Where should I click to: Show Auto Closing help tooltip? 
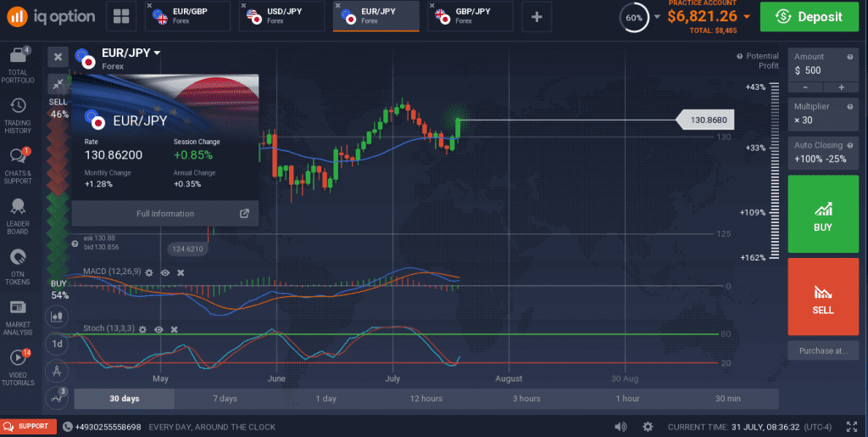pyautogui.click(x=849, y=145)
